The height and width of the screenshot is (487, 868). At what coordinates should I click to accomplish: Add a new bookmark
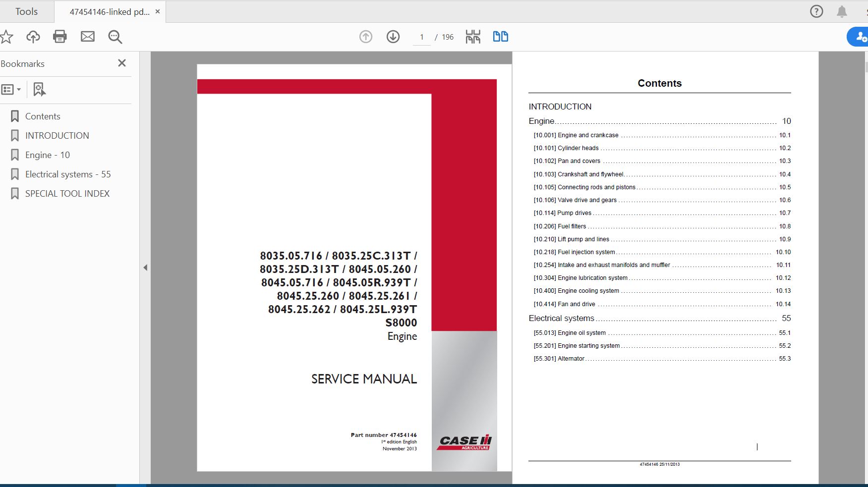(39, 90)
